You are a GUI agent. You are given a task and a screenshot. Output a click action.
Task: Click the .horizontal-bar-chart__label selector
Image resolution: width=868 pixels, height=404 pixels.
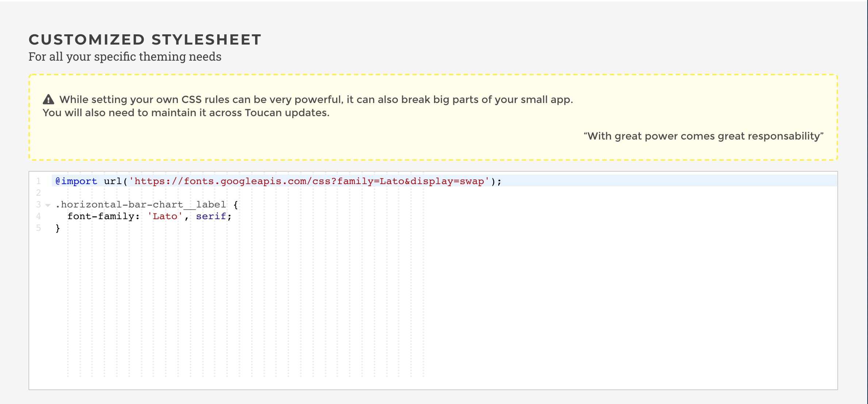(x=141, y=205)
